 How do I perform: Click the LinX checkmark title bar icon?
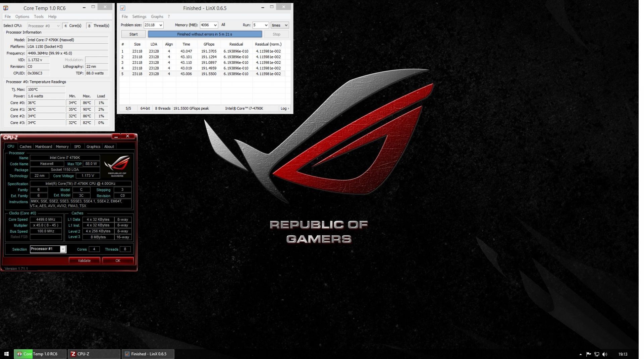click(x=123, y=8)
